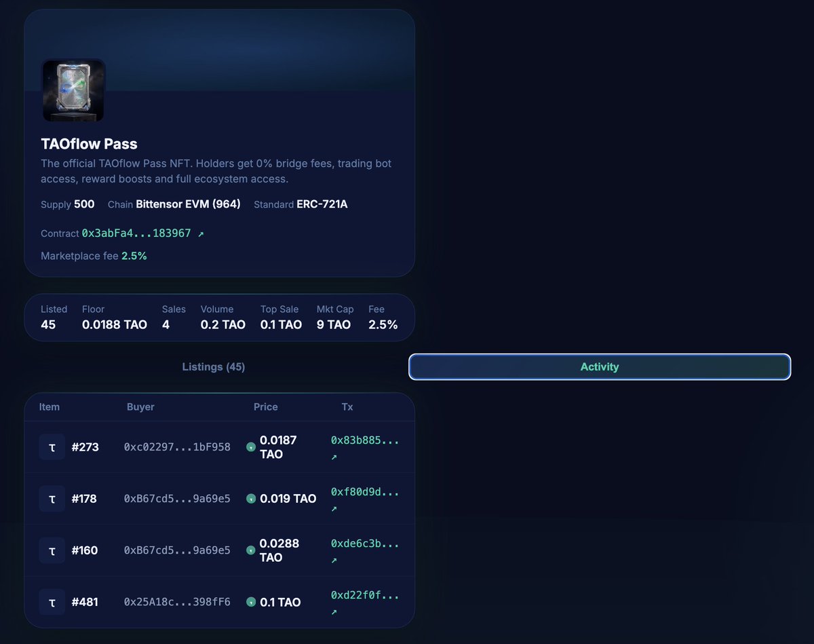The height and width of the screenshot is (644, 814).
Task: Click the arrow icon under tx 0xd22f0f...
Action: 334,612
